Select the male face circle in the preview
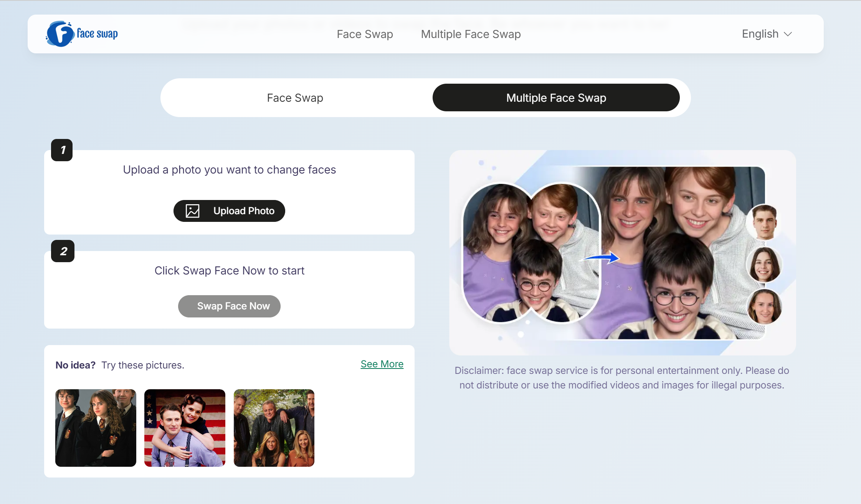The height and width of the screenshot is (504, 861). [764, 222]
